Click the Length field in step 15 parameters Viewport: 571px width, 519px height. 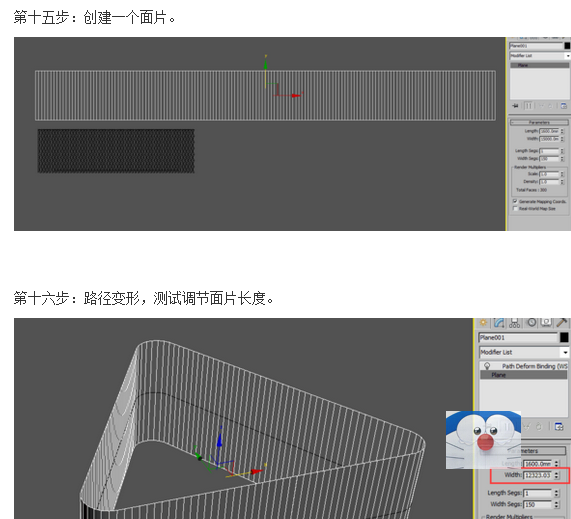[549, 131]
